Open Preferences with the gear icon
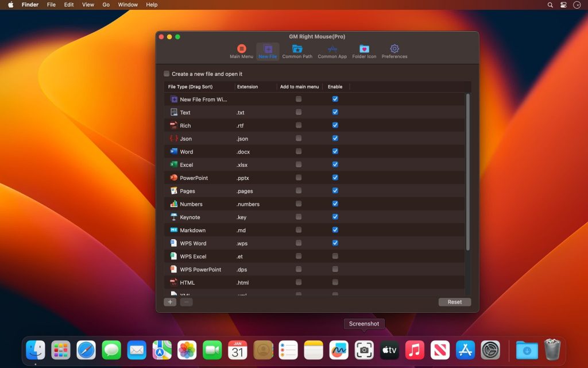This screenshot has height=368, width=588. (394, 49)
